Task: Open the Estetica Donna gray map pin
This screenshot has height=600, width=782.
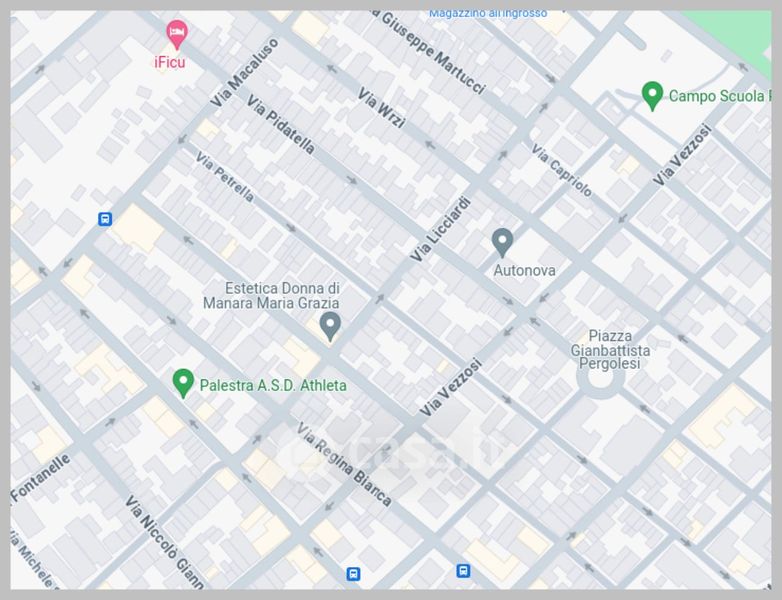Action: pos(330,326)
